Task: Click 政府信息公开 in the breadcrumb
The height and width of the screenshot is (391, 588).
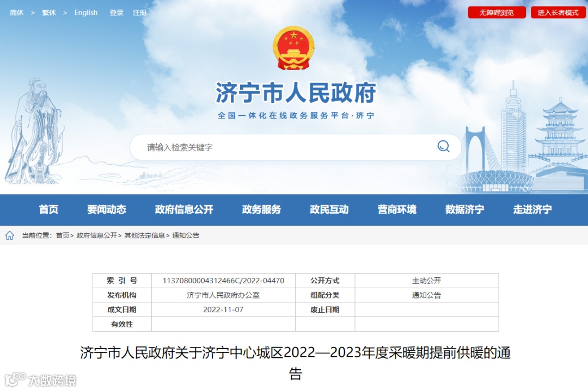Action: pyautogui.click(x=97, y=235)
